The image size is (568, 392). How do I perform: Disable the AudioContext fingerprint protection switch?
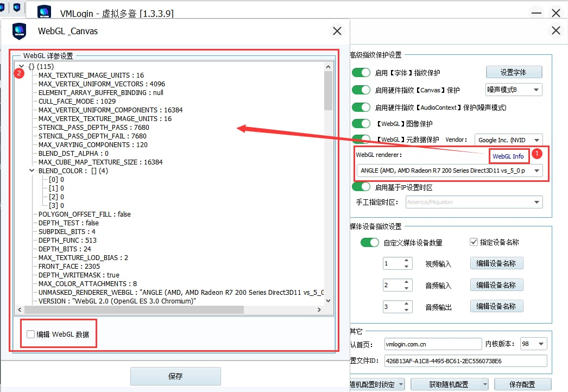pyautogui.click(x=361, y=108)
